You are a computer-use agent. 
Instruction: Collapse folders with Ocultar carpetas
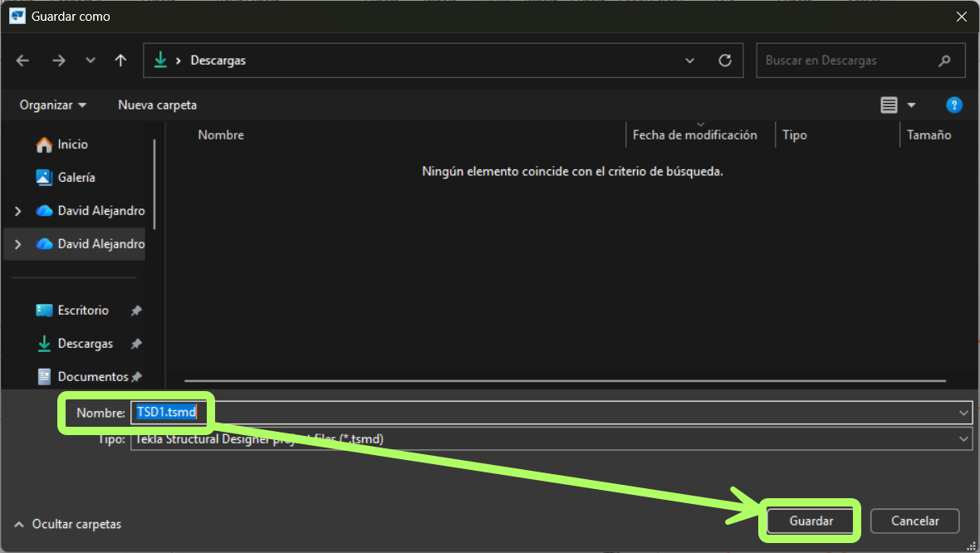point(67,524)
